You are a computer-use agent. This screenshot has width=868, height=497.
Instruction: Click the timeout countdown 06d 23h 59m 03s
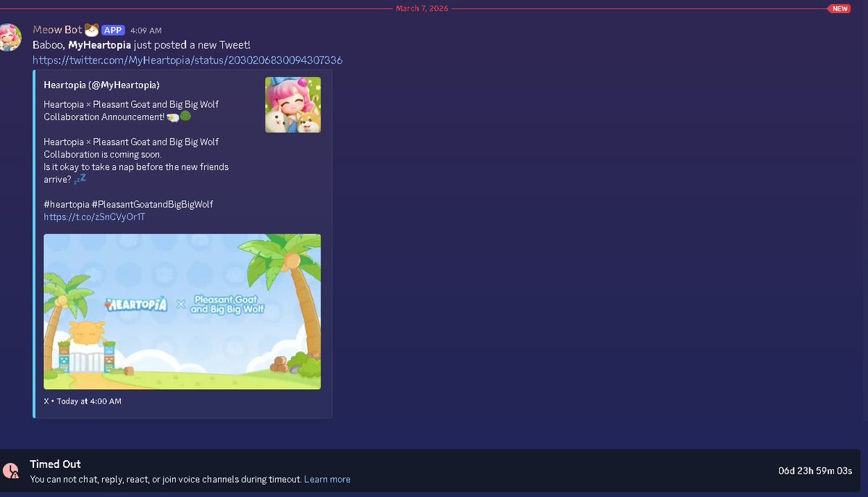pyautogui.click(x=815, y=471)
